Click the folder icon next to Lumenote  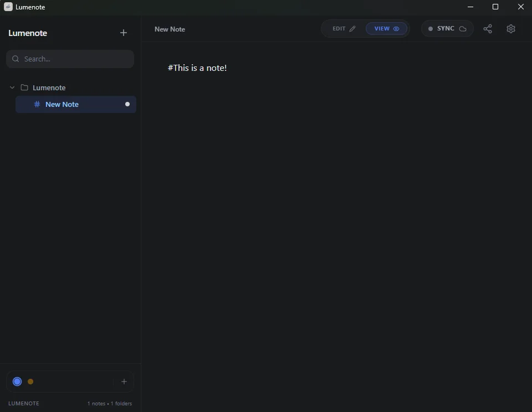(24, 87)
